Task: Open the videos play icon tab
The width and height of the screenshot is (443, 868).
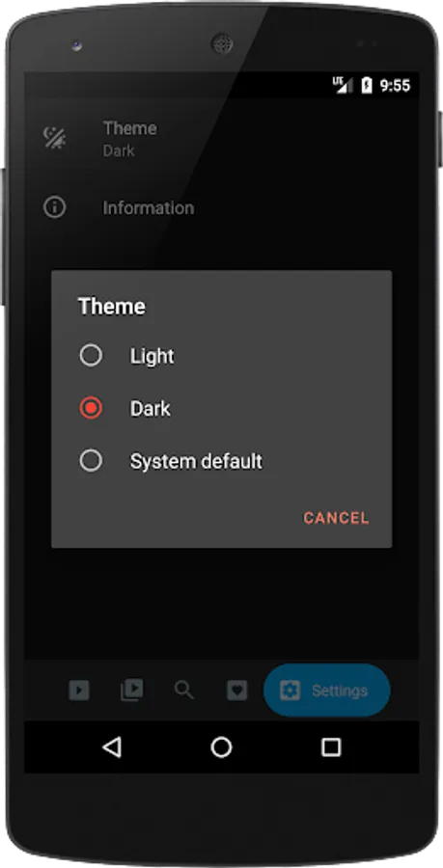Action: [78, 690]
